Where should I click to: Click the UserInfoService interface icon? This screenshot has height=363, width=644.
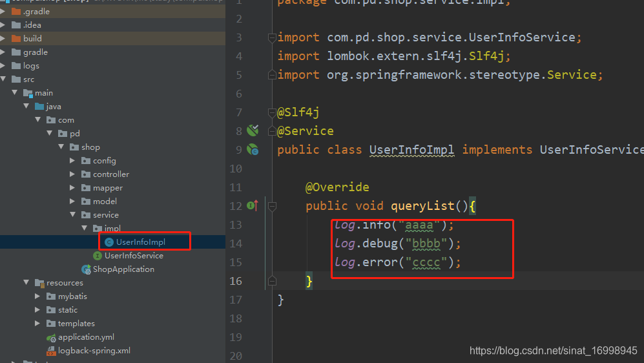coord(98,256)
